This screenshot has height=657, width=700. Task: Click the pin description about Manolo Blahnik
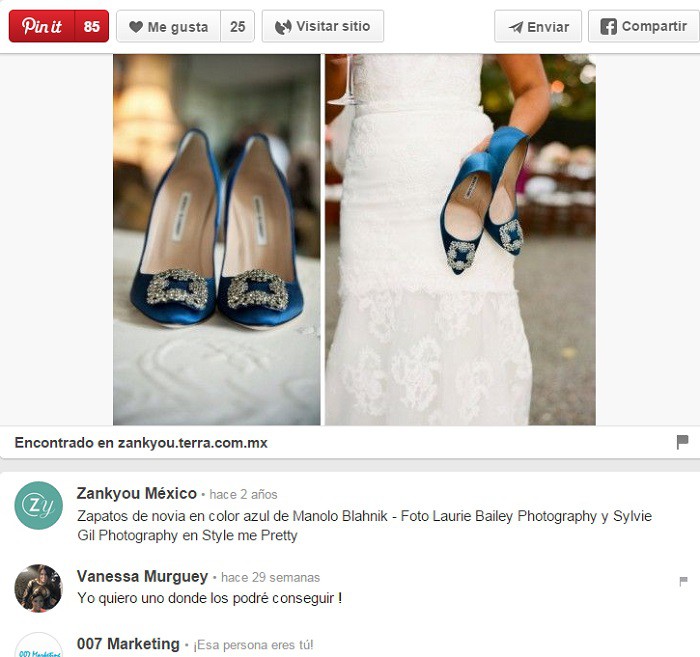(x=364, y=525)
